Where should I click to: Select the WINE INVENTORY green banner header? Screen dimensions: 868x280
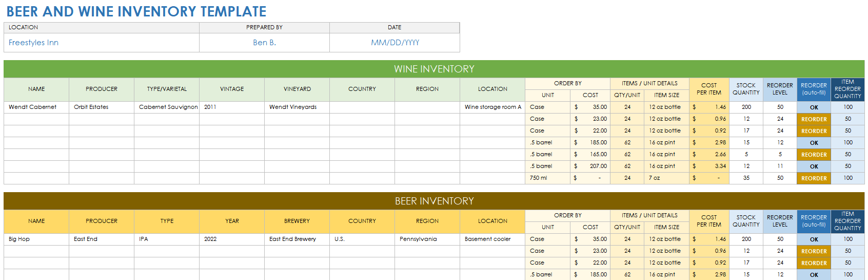pyautogui.click(x=434, y=69)
